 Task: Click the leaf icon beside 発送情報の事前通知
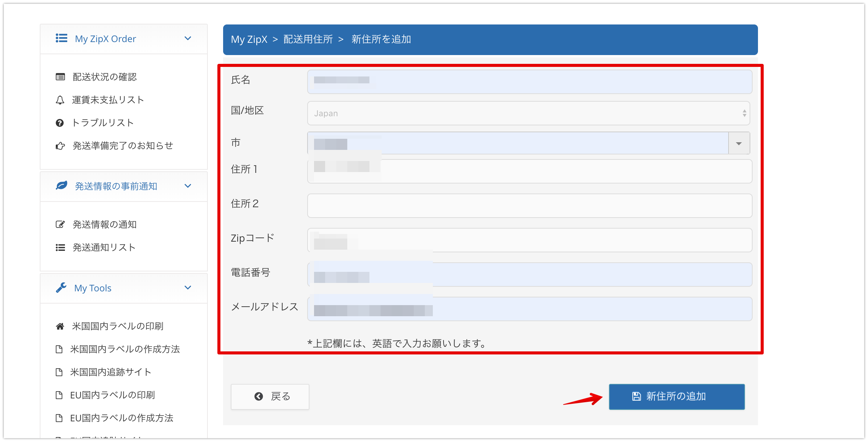tap(61, 186)
